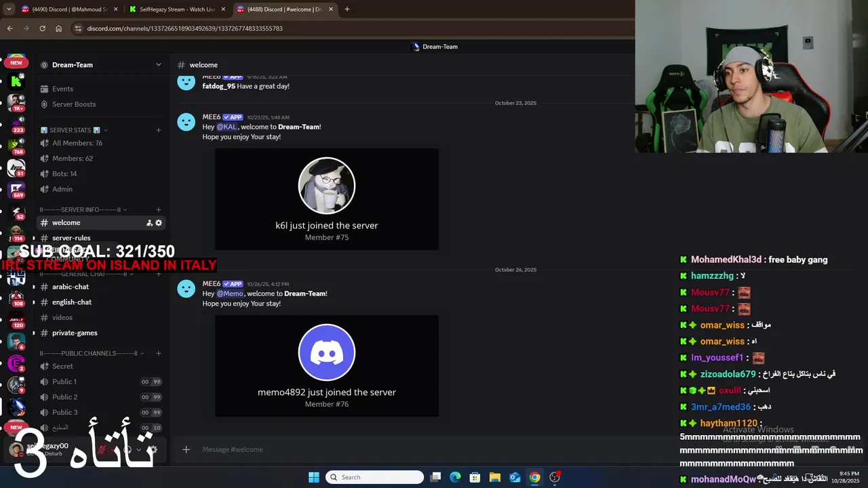Click Bots: 14 stat channel
The width and height of the screenshot is (868, 488).
[x=100, y=174]
